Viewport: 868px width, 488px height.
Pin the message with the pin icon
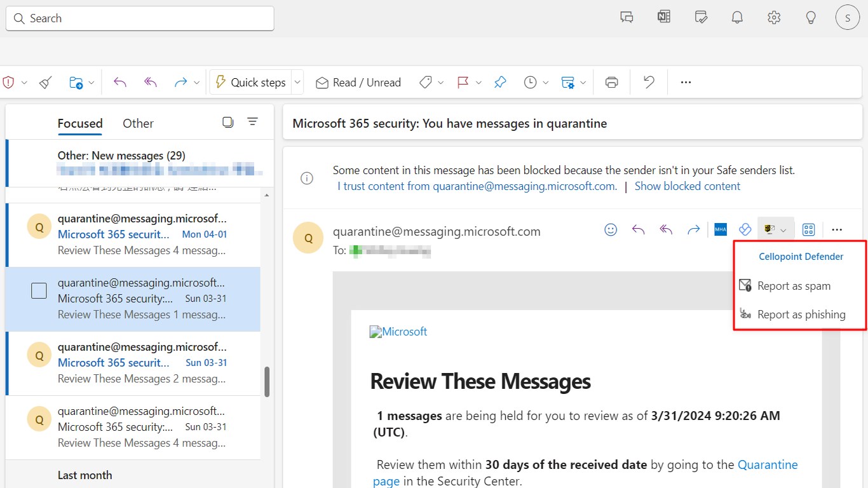pos(500,83)
